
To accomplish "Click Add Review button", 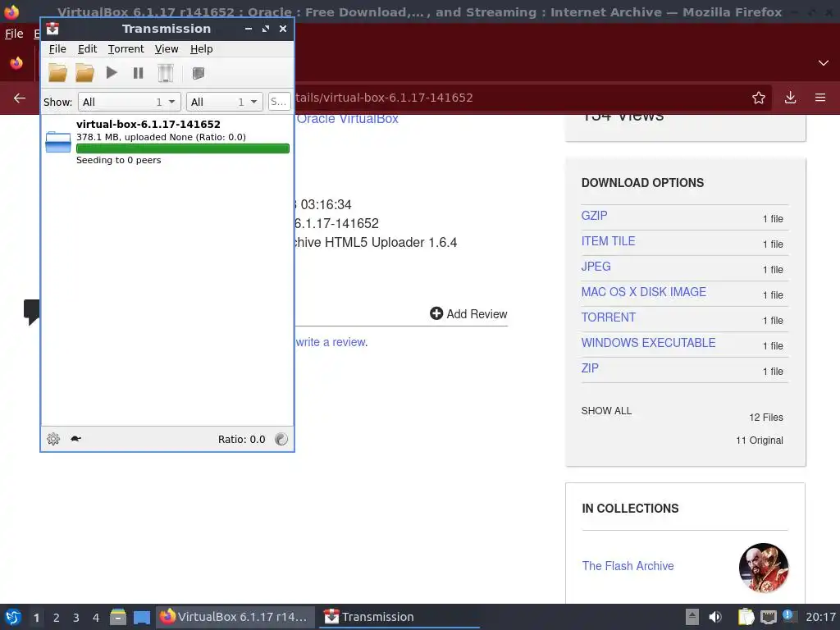I will click(x=468, y=314).
